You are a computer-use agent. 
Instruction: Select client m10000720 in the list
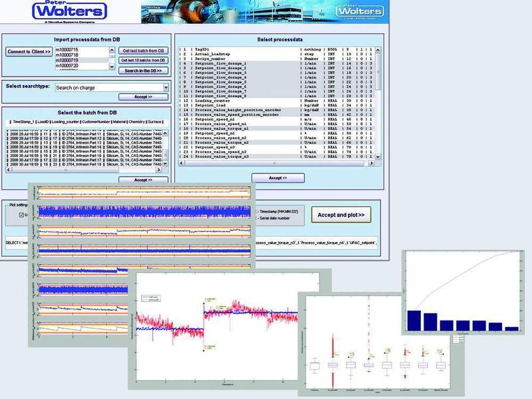pyautogui.click(x=82, y=65)
